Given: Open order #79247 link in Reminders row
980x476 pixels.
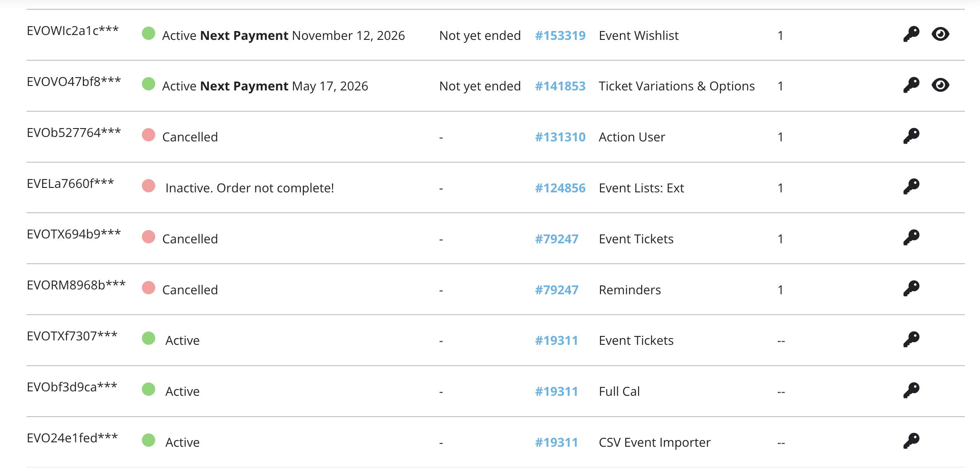Looking at the screenshot, I should (557, 290).
